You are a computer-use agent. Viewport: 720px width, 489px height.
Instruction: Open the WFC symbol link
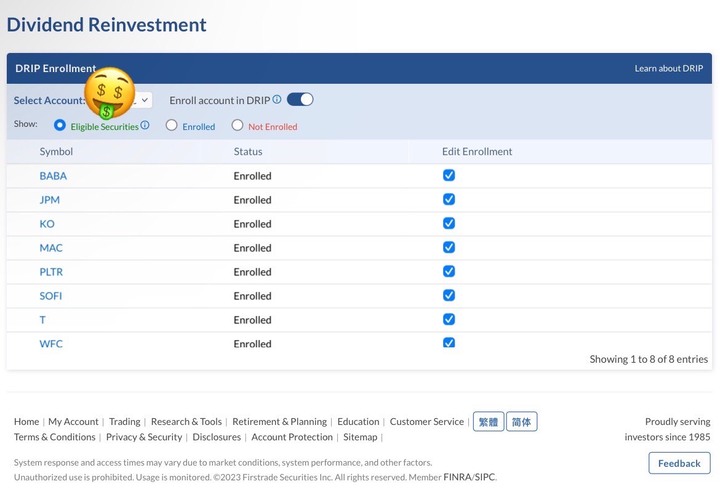pos(51,344)
